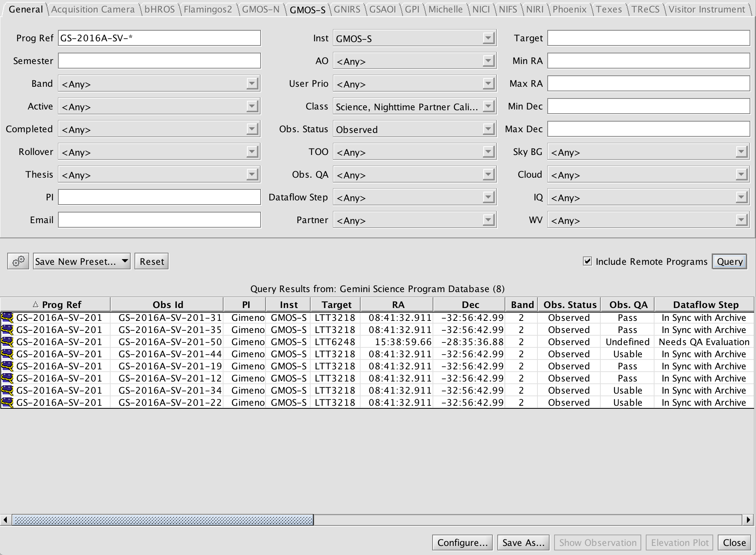Click the row icon for Obs Id GS-2016A-SV-201-34
This screenshot has width=756, height=555.
tap(7, 390)
